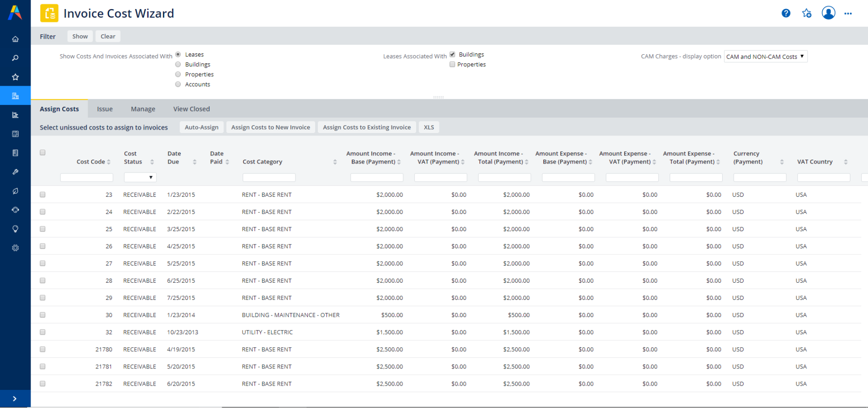
Task: Select the Buildings radio button
Action: pos(178,64)
